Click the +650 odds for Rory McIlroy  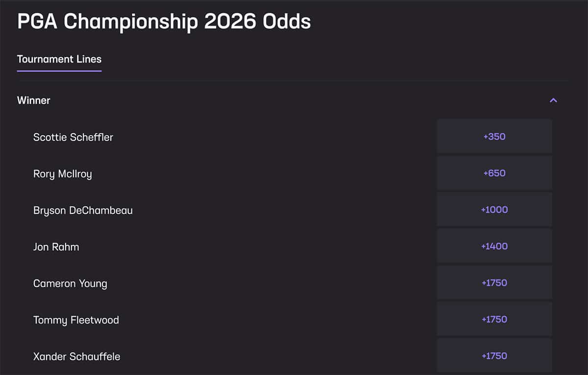pos(494,173)
